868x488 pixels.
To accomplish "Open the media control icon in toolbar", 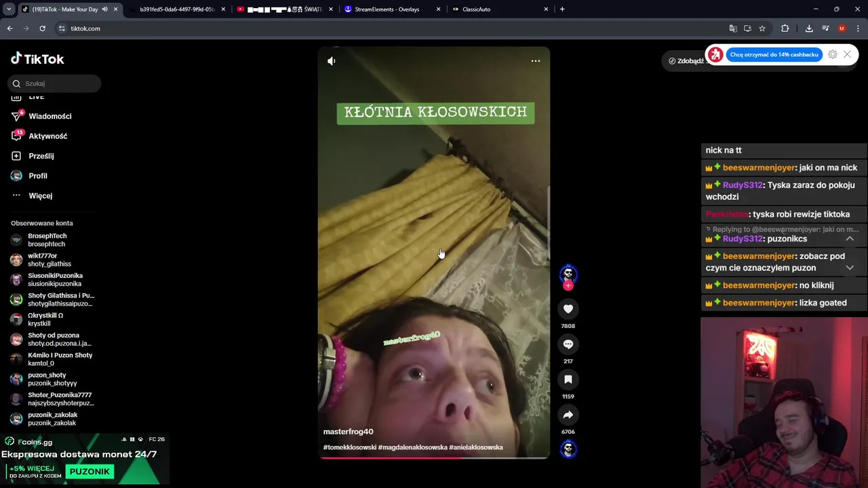I will point(825,28).
